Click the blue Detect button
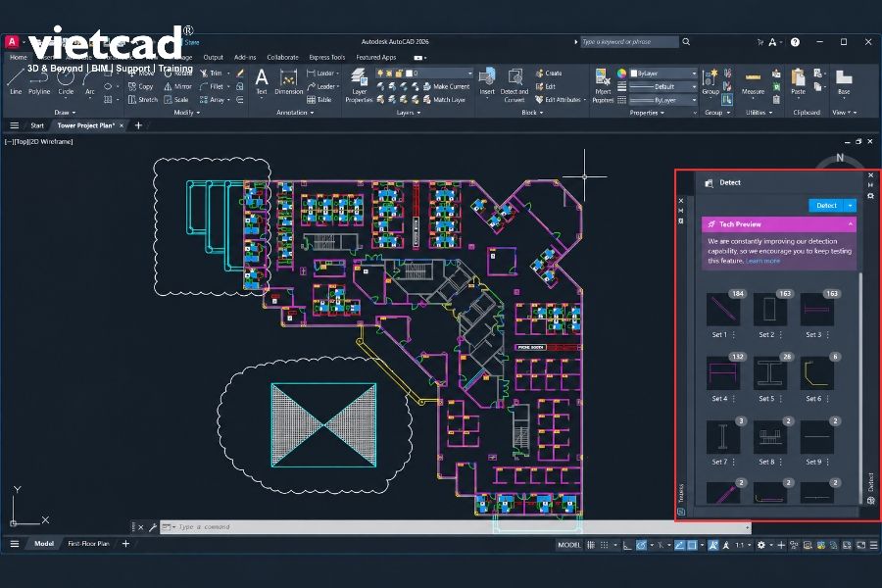The image size is (882, 588). (x=826, y=206)
